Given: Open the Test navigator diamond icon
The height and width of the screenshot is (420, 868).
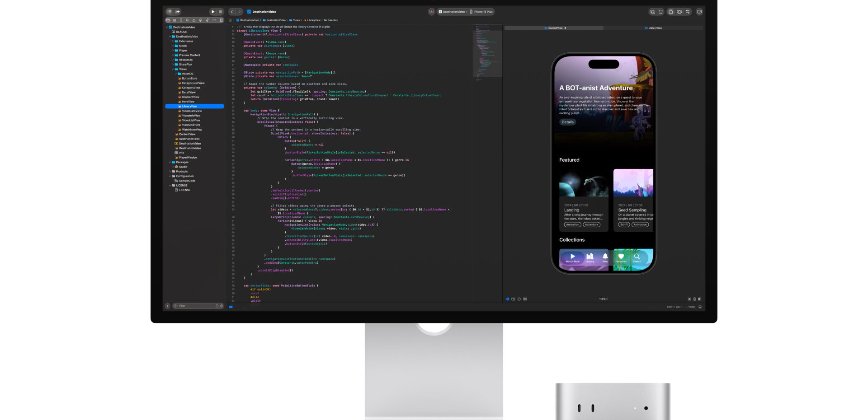Looking at the screenshot, I should tap(201, 20).
